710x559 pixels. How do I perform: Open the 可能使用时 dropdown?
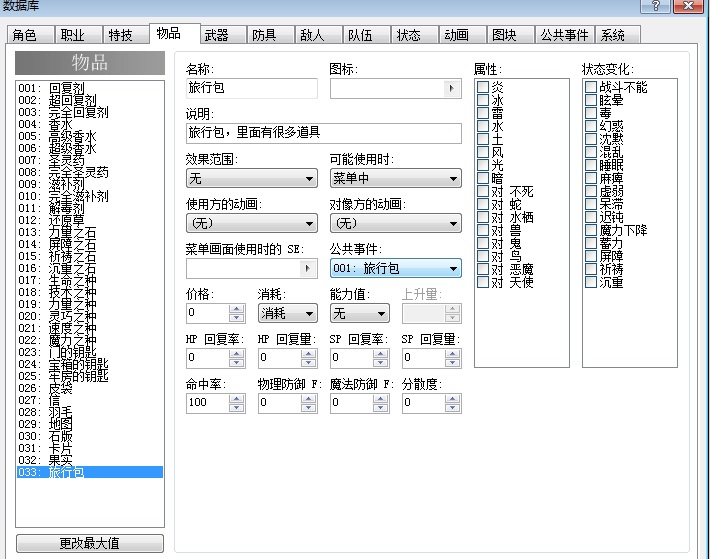[x=396, y=178]
